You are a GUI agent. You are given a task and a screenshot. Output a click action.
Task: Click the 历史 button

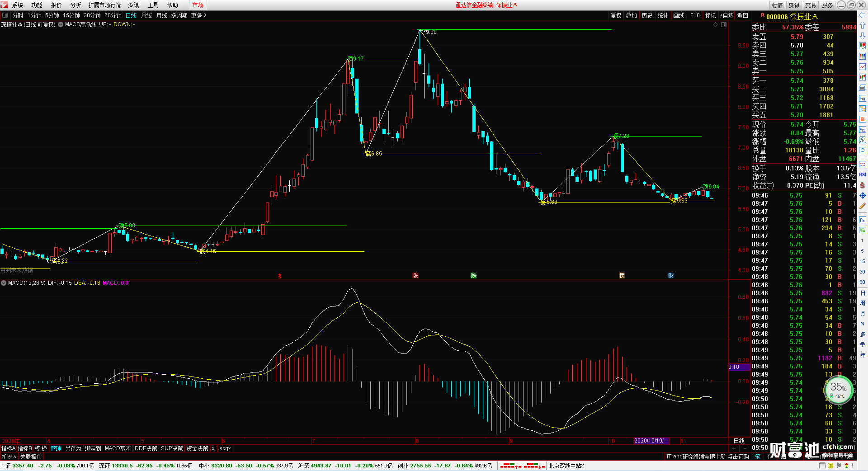(647, 15)
